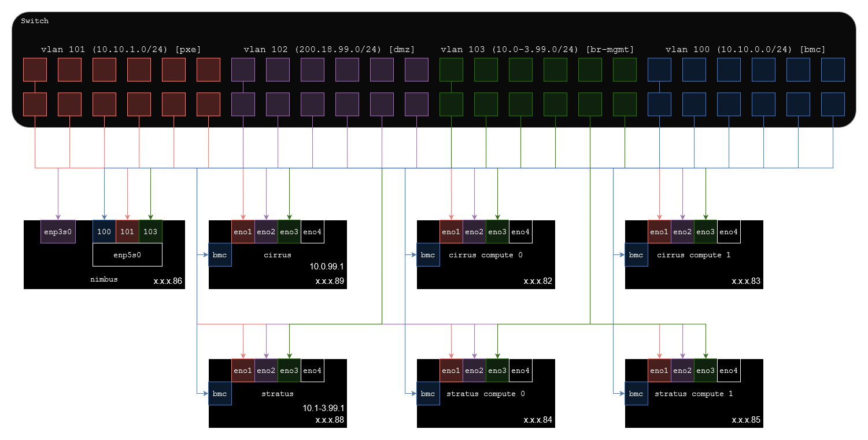The width and height of the screenshot is (868, 440).
Task: Select eno3 on stratus compute 0
Action: point(497,370)
